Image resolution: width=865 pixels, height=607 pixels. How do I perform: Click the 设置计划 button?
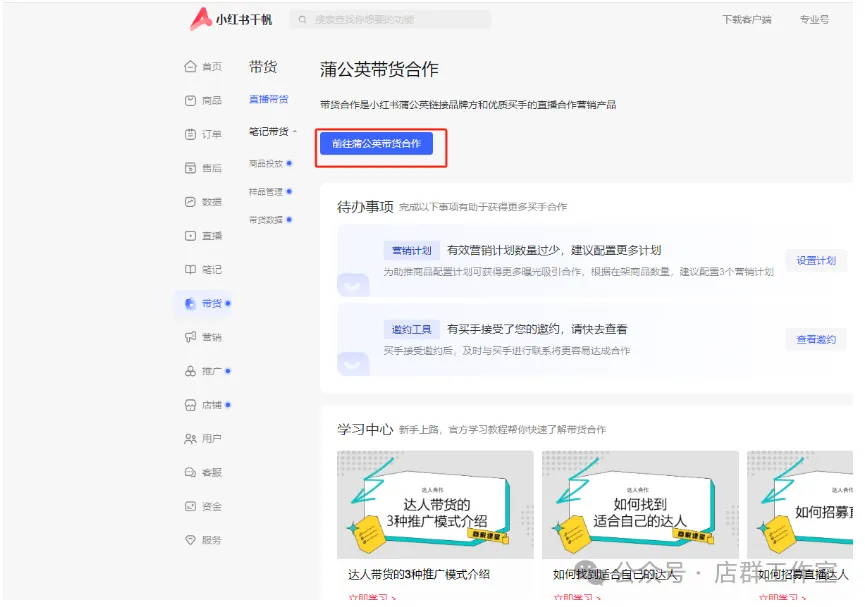pos(816,261)
